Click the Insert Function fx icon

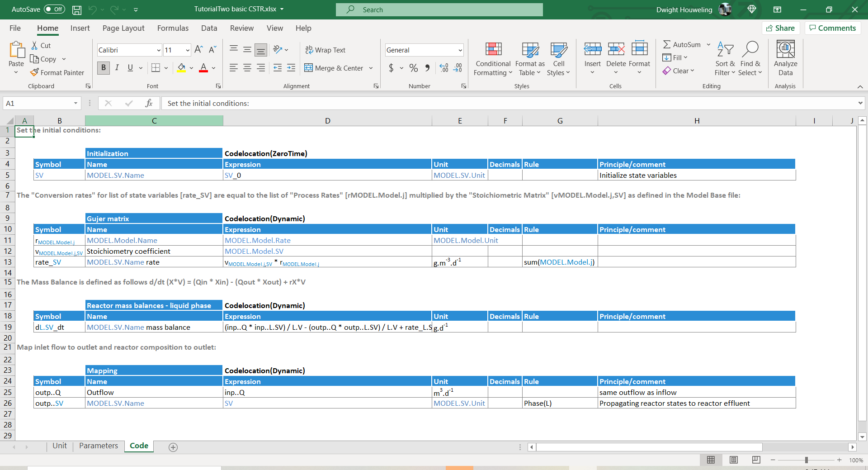[149, 103]
